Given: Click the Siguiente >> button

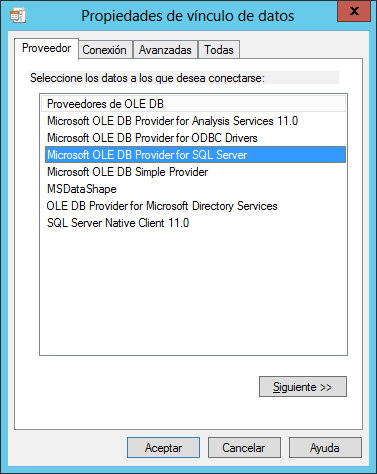Looking at the screenshot, I should click(x=303, y=387).
